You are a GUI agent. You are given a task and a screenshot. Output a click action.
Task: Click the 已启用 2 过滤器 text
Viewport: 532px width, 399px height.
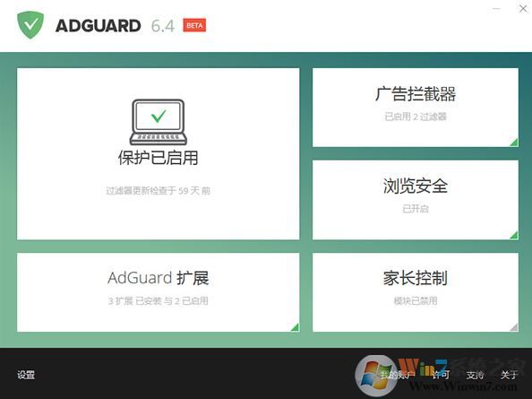(416, 117)
